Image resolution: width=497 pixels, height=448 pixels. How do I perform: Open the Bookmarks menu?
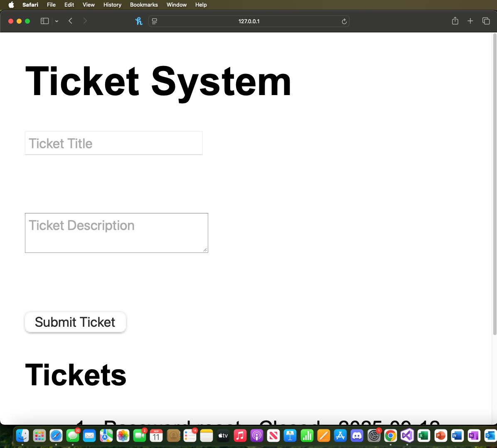[x=144, y=5]
